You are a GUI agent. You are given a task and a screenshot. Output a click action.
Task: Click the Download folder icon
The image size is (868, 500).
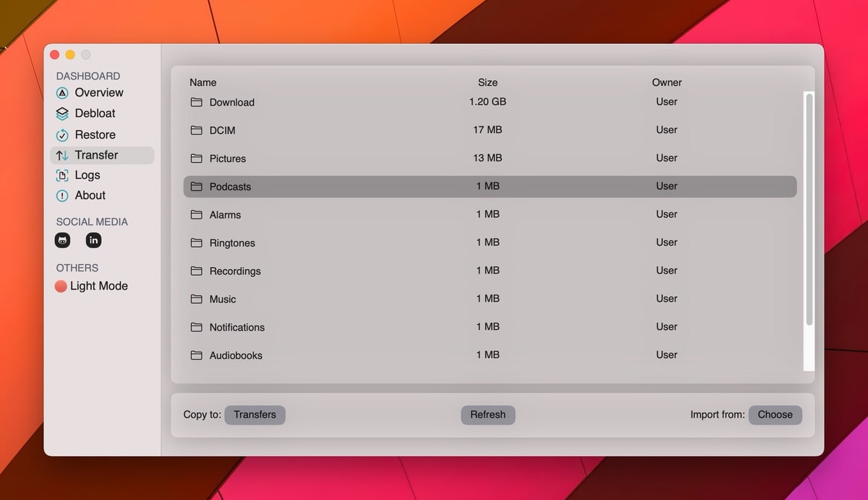(196, 102)
